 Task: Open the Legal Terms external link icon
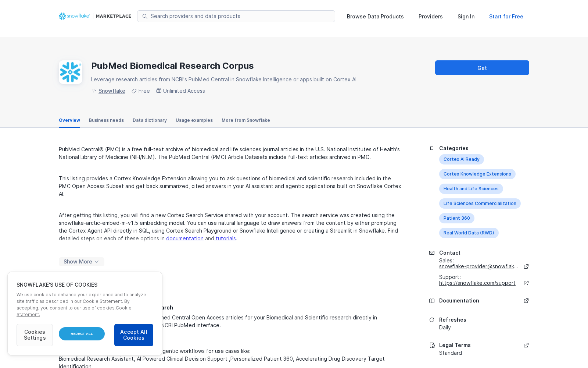click(526, 345)
